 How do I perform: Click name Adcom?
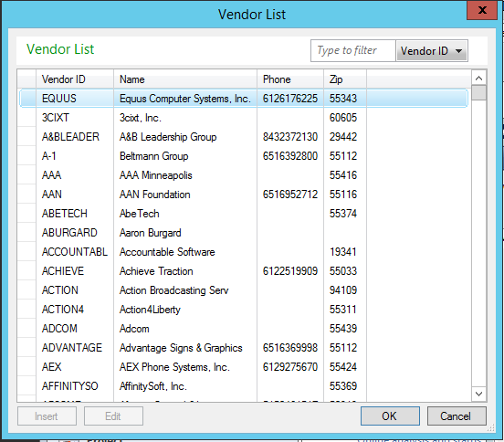(x=134, y=329)
